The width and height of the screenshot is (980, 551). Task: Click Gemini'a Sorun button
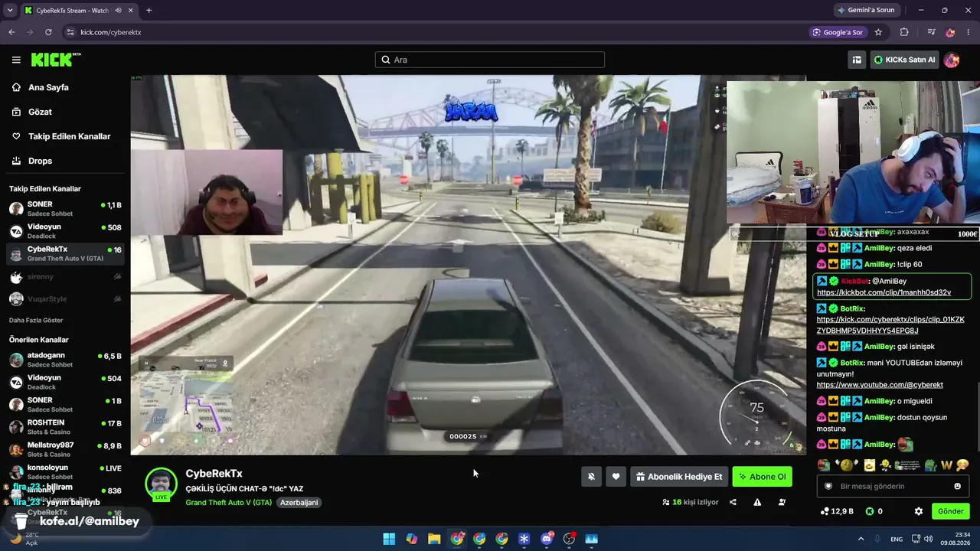[865, 10]
